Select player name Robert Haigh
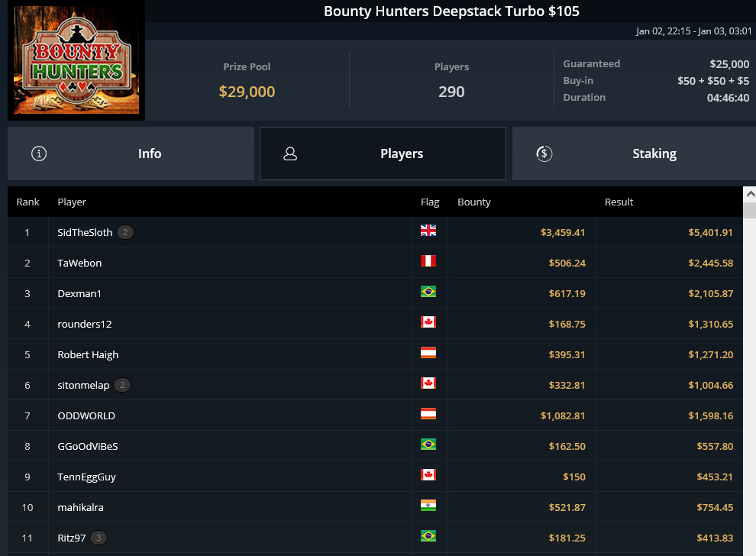Viewport: 756px width, 556px height. [x=88, y=354]
